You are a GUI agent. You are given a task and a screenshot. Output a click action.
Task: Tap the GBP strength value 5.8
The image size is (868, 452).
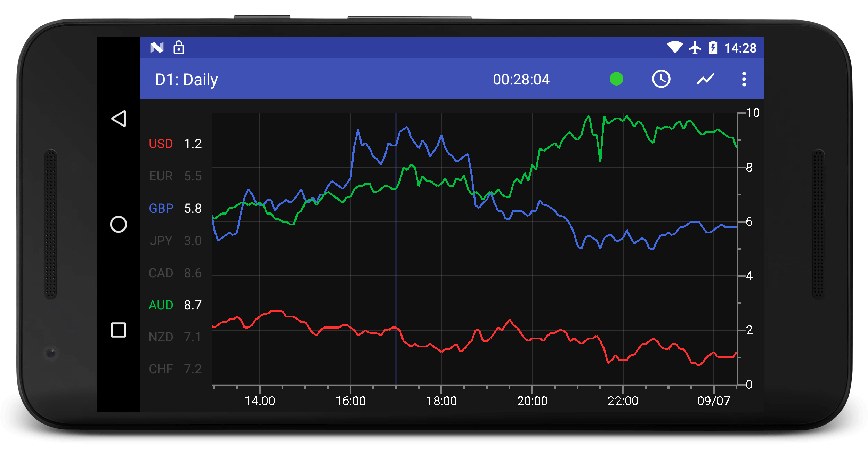click(192, 208)
